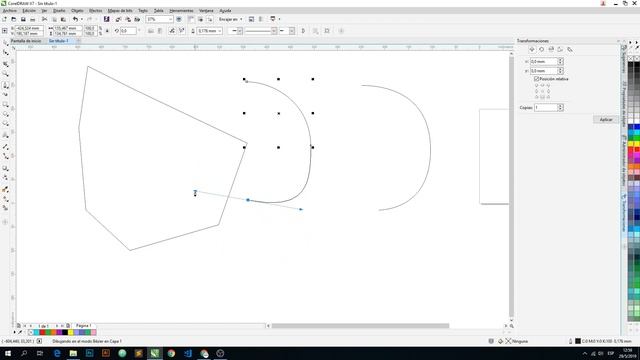Image resolution: width=640 pixels, height=360 pixels.
Task: Open Edge browser from the taskbar
Action: [57, 353]
